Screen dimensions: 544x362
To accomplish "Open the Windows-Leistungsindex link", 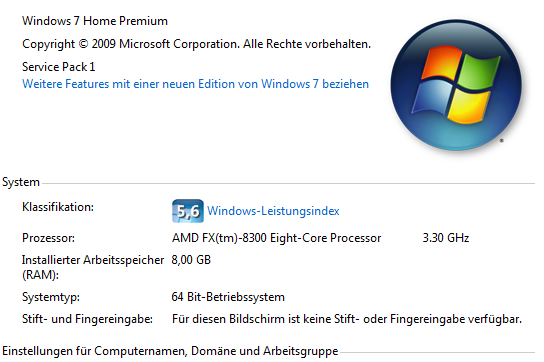I will click(x=273, y=211).
